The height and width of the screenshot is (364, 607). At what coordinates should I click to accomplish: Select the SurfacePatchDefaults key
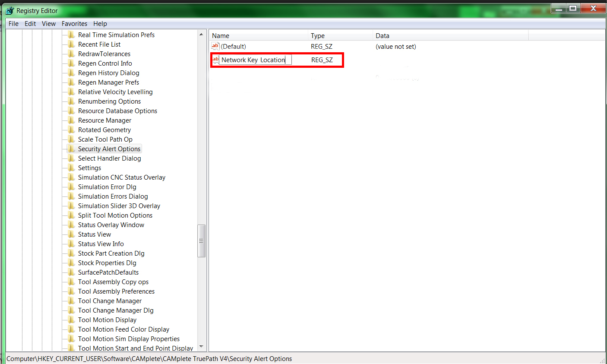pos(108,272)
